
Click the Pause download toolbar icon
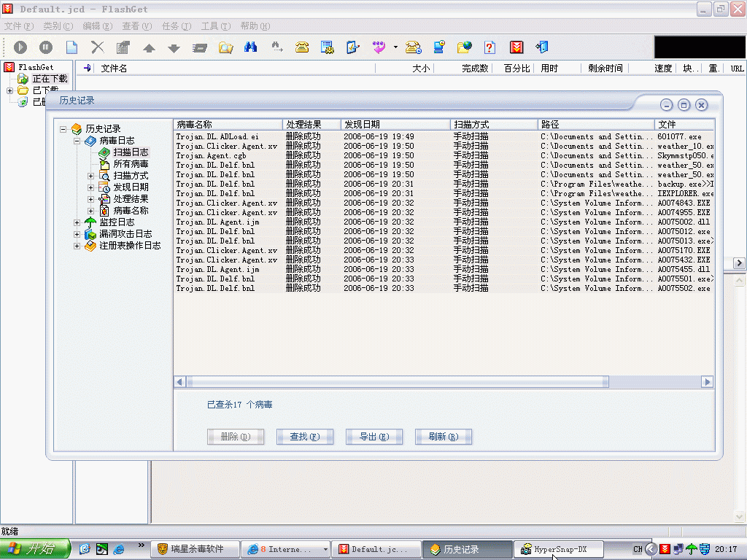pyautogui.click(x=46, y=47)
